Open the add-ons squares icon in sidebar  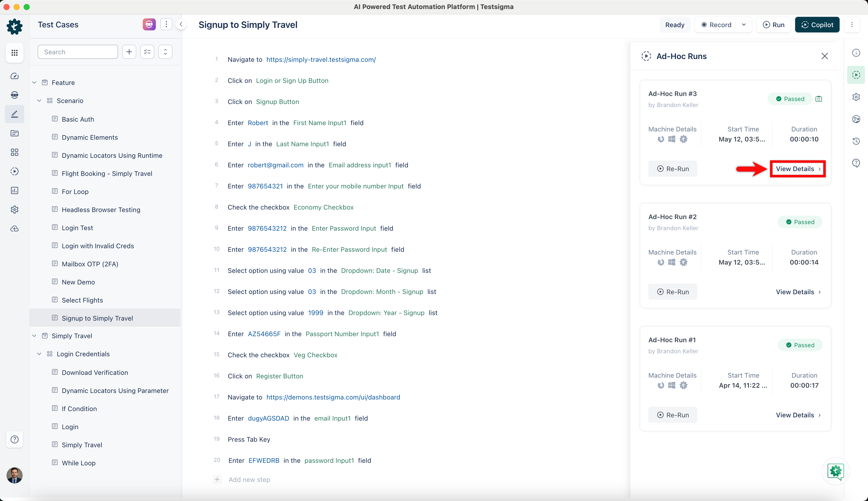[x=15, y=152]
